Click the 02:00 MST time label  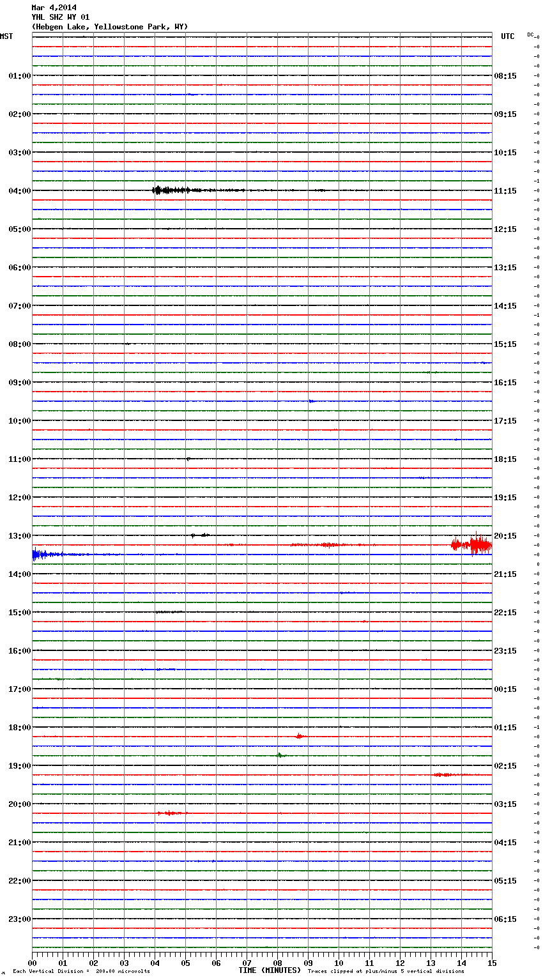[x=20, y=114]
